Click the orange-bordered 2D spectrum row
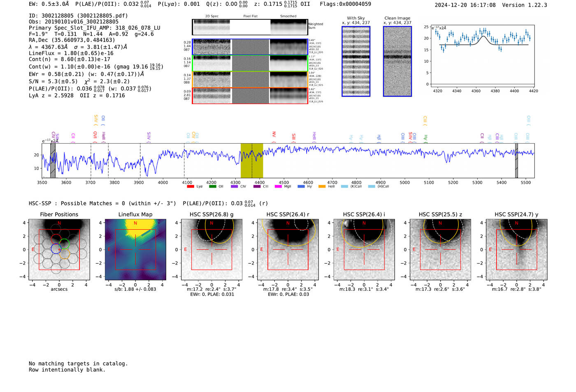The image size is (576, 392). coord(250,79)
